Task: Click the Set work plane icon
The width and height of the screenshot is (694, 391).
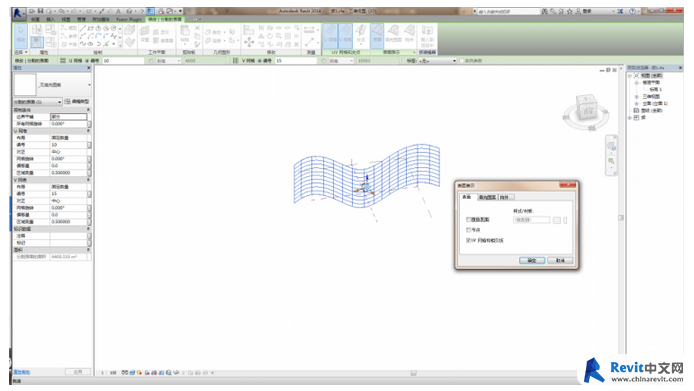Action: 145,31
